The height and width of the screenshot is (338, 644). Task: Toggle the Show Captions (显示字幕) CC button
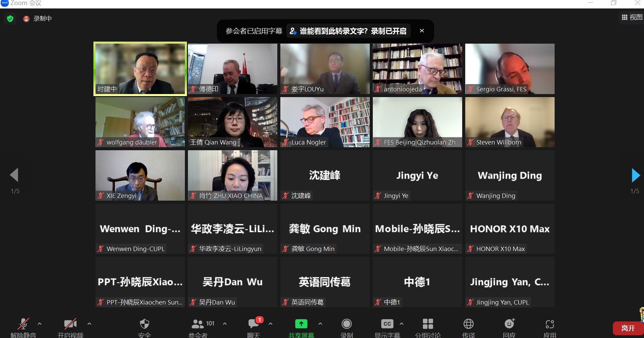pyautogui.click(x=387, y=324)
